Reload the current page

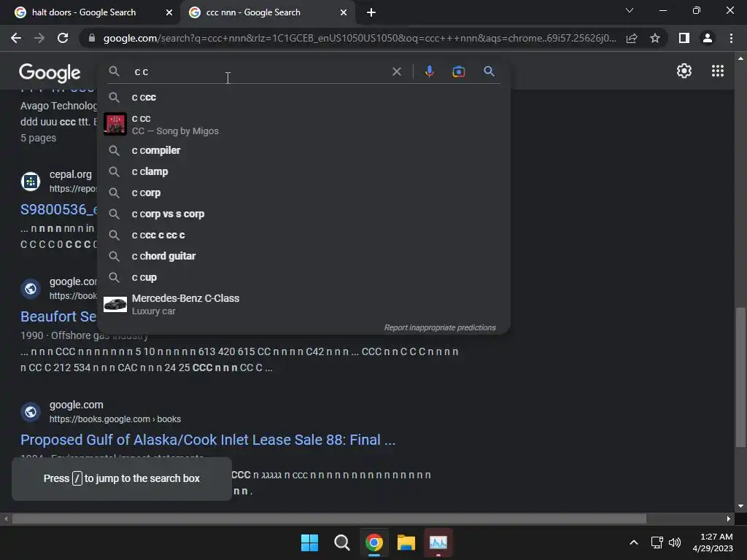pyautogui.click(x=63, y=38)
